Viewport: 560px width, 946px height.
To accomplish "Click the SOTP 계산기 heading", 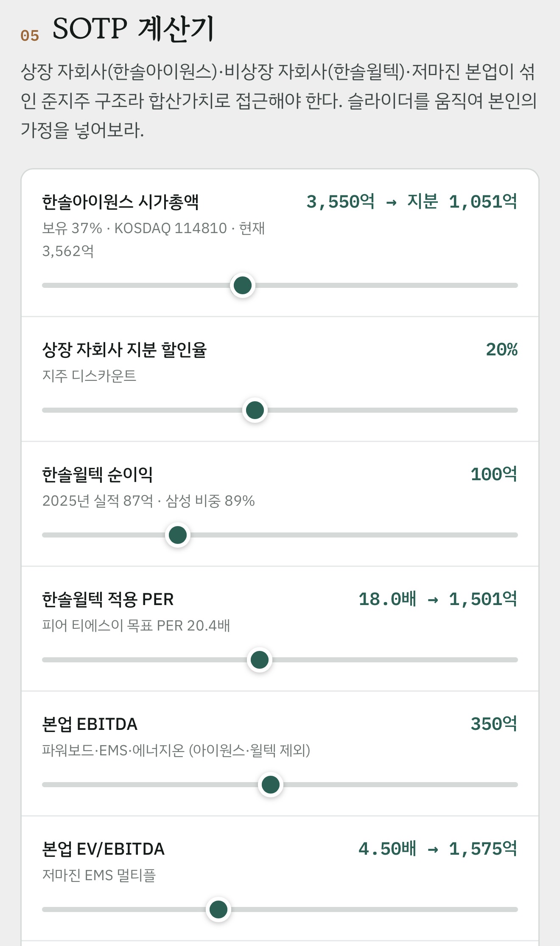I will [x=133, y=29].
